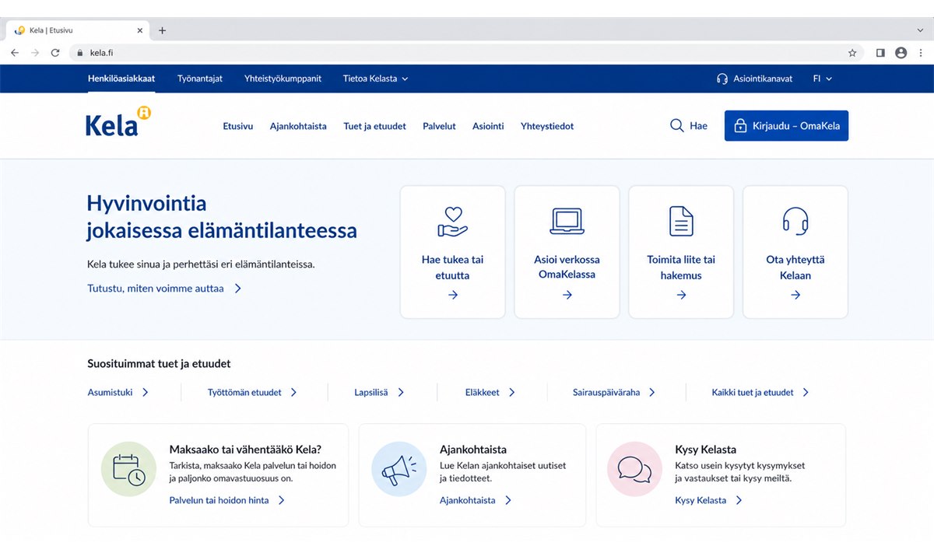Click the chevron next to Työttömän etuudet

[x=293, y=393]
